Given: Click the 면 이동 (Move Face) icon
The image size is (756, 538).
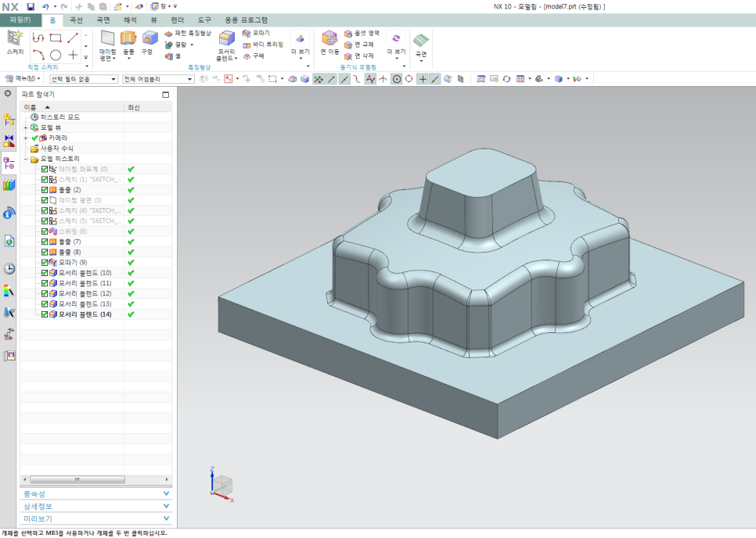Looking at the screenshot, I should pyautogui.click(x=329, y=38).
